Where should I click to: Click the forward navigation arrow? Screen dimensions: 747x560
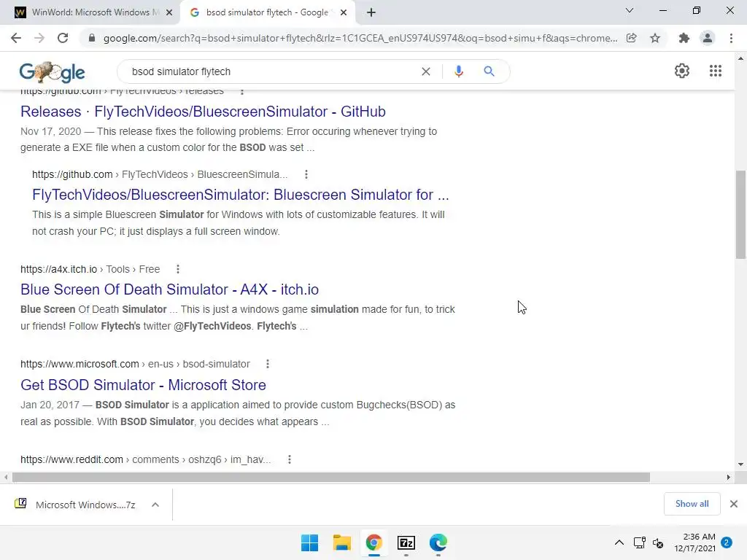[x=39, y=38]
